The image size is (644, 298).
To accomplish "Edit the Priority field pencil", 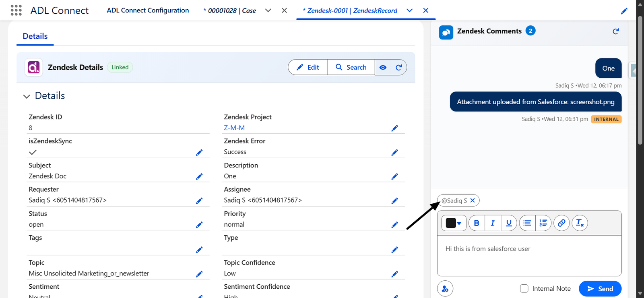I will pos(395,225).
